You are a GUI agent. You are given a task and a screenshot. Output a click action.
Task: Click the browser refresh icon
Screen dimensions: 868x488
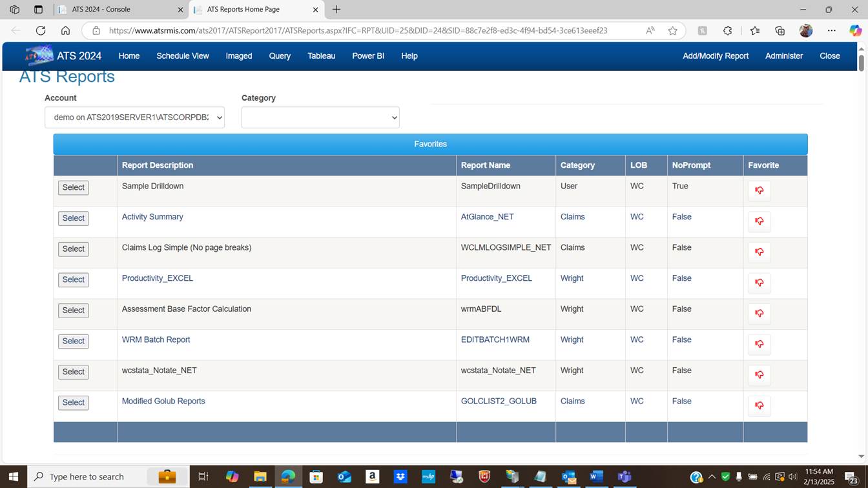click(41, 30)
